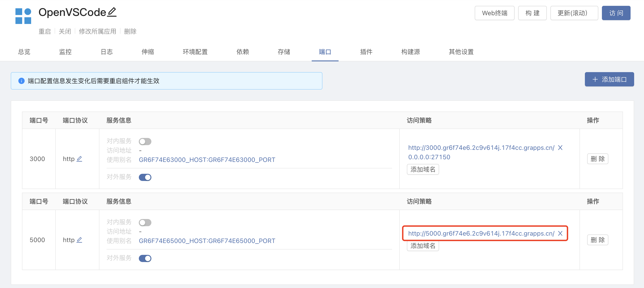Switch to the 环境配置 tab
The width and height of the screenshot is (644, 288).
195,52
